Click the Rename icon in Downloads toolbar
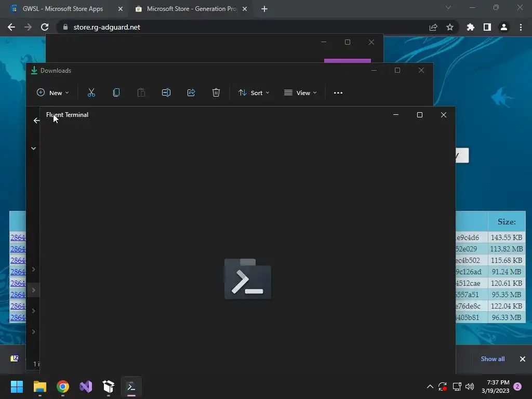The image size is (532, 399). [x=166, y=92]
